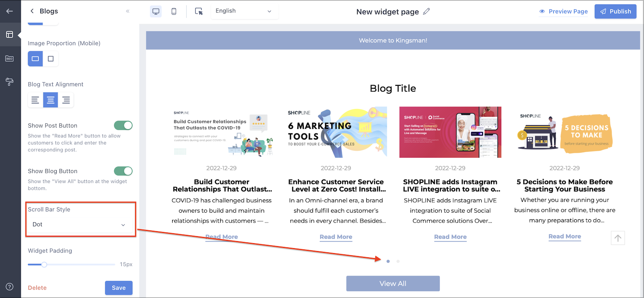Toggle the Show Blog Button switch
This screenshot has height=298, width=644.
click(123, 171)
